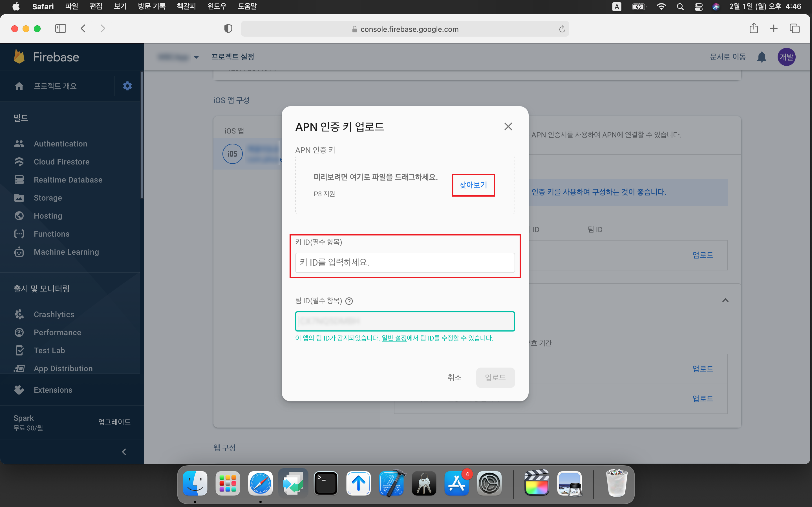
Task: Collapse the section with the up chevron
Action: coord(725,300)
